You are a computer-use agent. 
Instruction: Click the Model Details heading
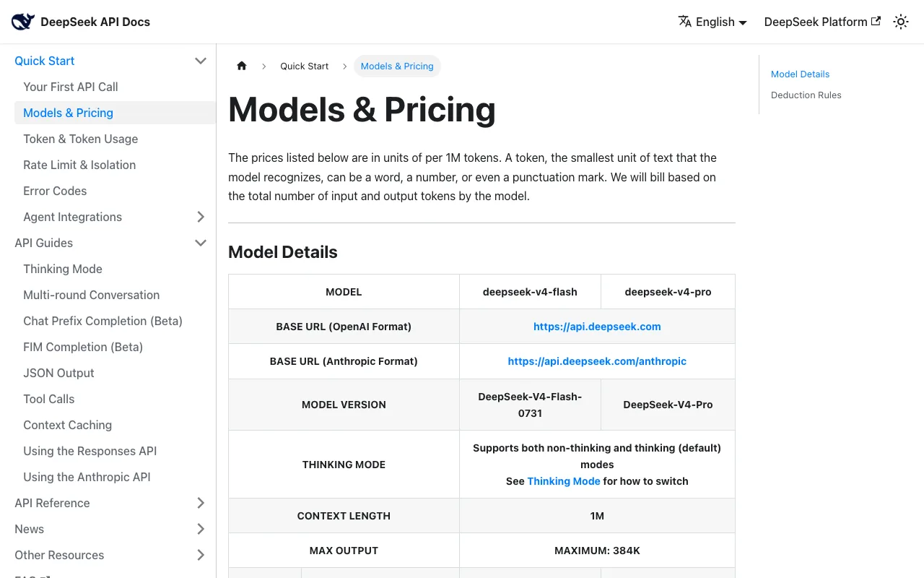(x=283, y=252)
